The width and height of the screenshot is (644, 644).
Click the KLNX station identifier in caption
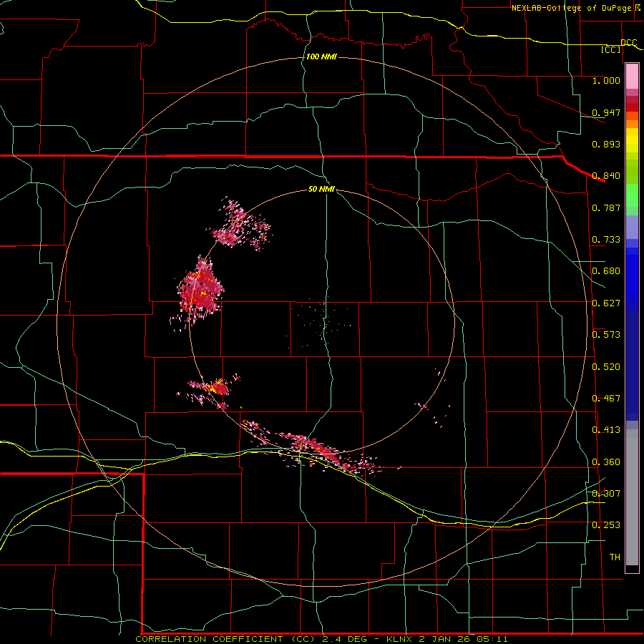click(400, 639)
